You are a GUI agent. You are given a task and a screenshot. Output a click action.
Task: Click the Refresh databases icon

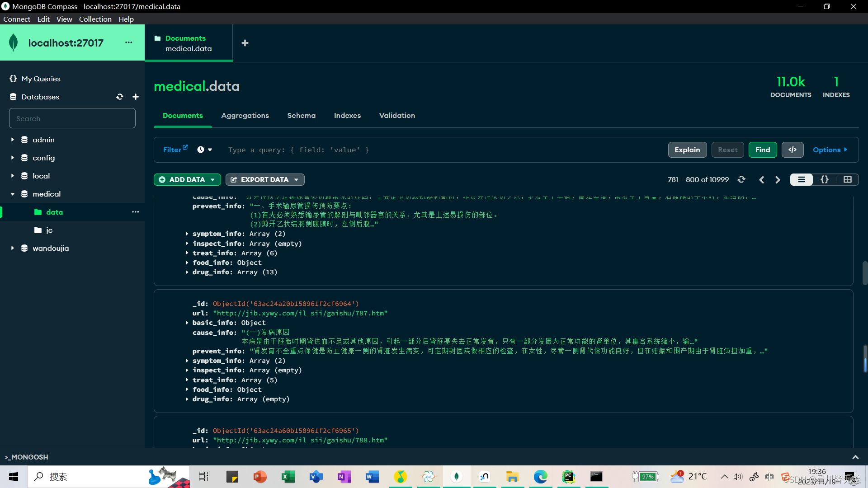tap(119, 97)
